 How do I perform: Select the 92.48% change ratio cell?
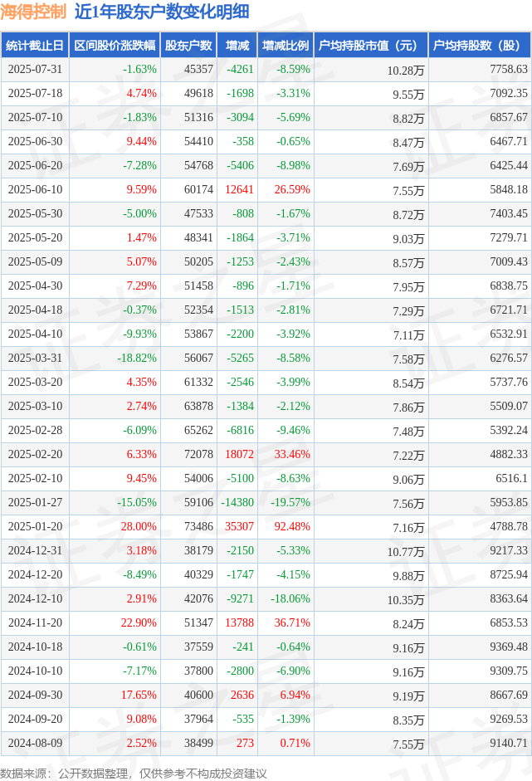(292, 526)
